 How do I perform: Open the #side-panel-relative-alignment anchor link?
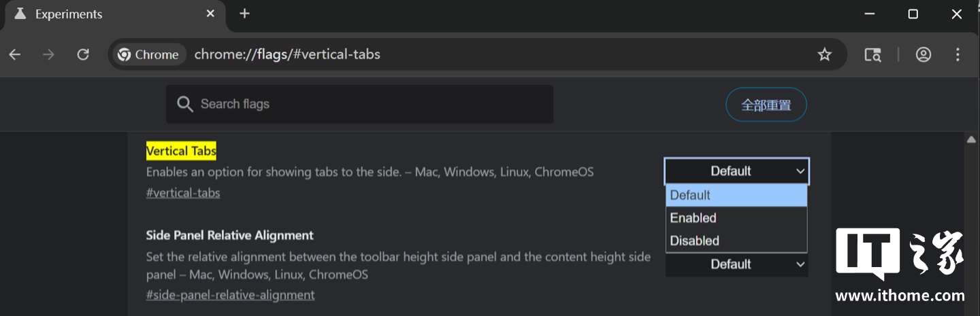tap(230, 295)
